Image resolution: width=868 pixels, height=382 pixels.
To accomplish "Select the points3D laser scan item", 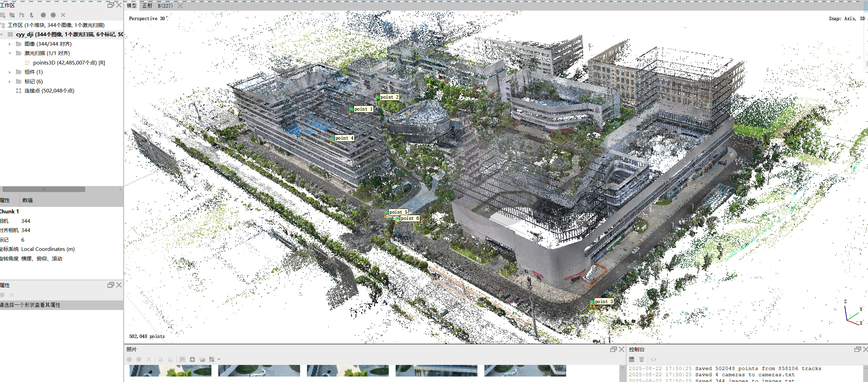I will (65, 63).
